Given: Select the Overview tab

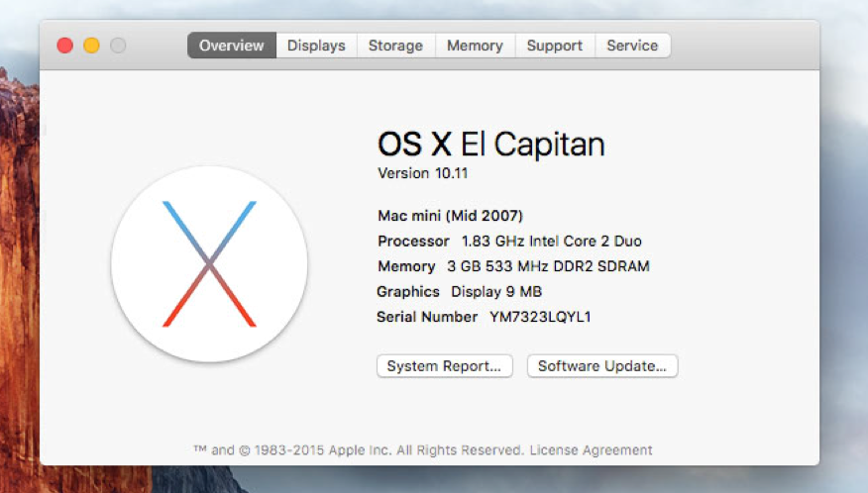Looking at the screenshot, I should (232, 46).
